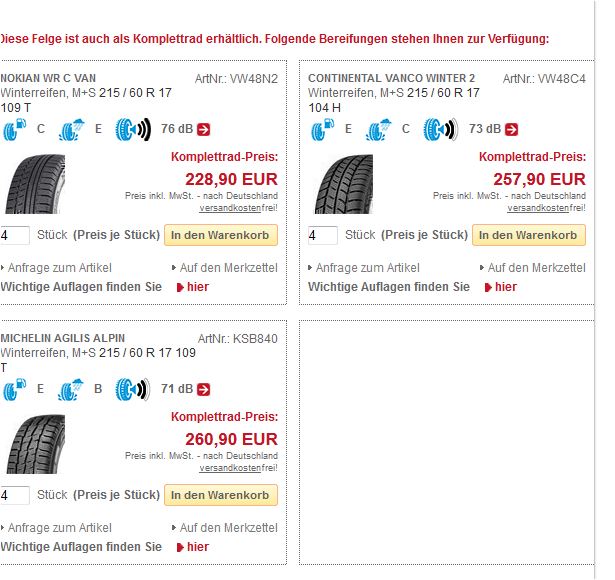
Task: Click quantity field for Michelin tire
Action: [14, 496]
